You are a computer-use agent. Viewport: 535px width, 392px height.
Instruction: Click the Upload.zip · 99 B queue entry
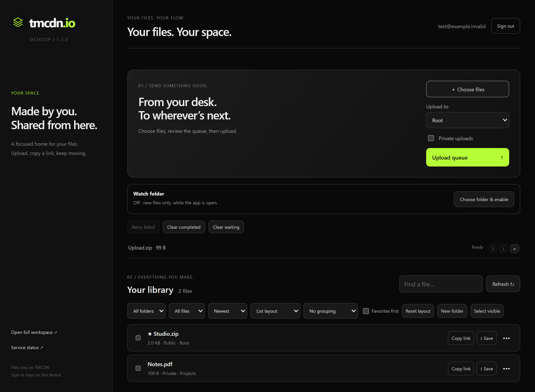pyautogui.click(x=147, y=248)
